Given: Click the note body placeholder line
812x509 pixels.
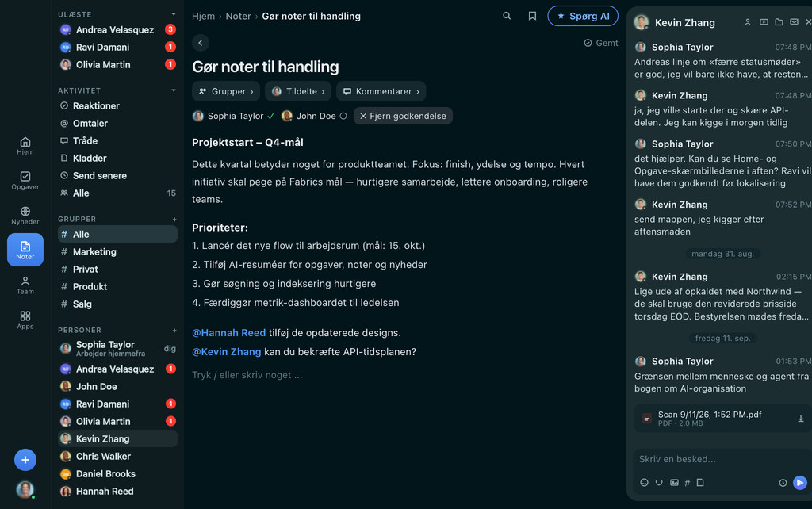Looking at the screenshot, I should pos(247,375).
